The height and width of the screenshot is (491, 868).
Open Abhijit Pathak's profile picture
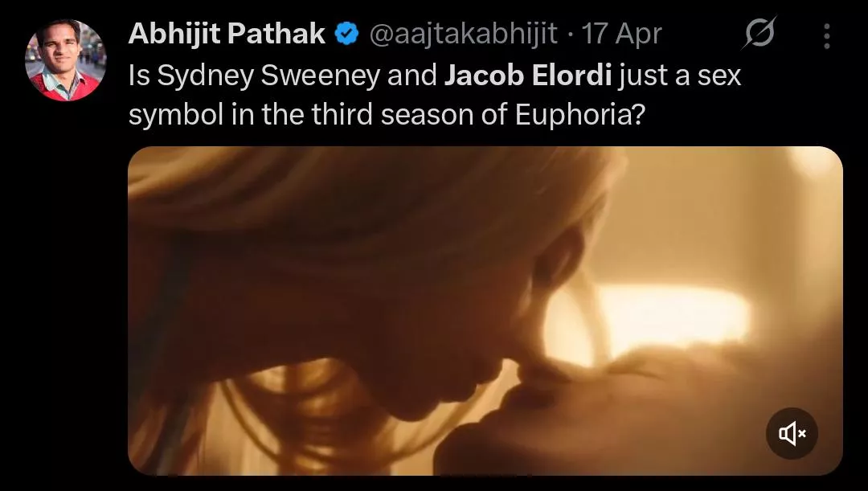65,59
